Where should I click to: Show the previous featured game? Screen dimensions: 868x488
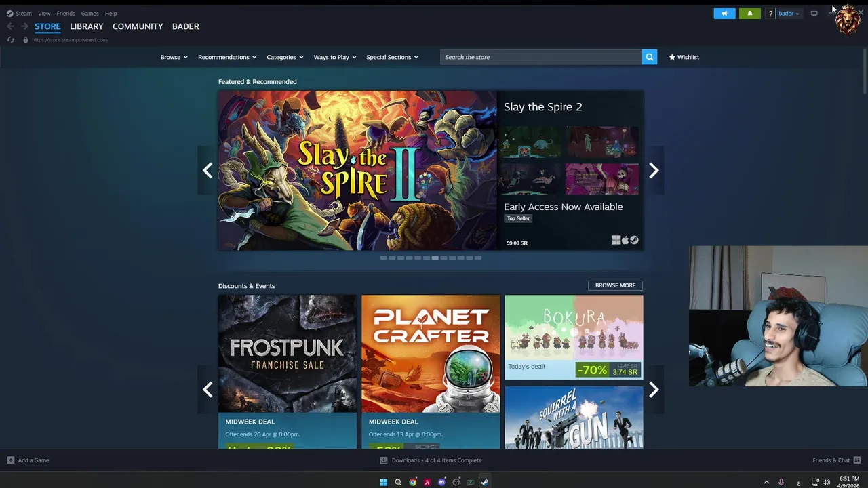[208, 170]
